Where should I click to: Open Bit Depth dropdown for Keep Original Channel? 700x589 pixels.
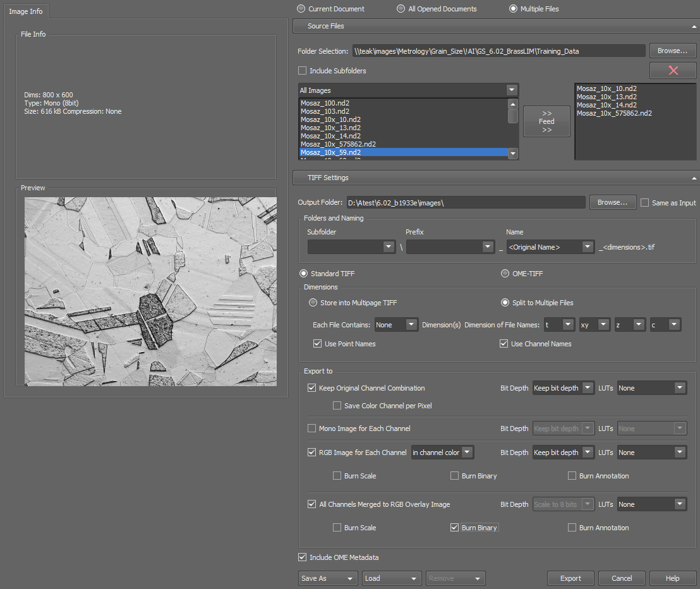(x=563, y=388)
